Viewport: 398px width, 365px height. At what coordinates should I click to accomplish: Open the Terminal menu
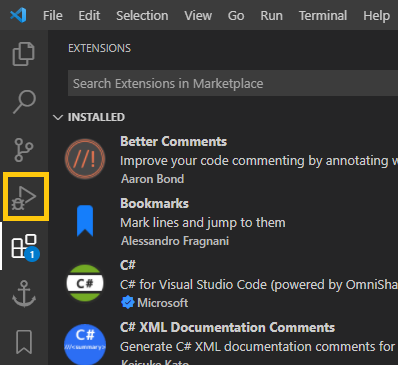tap(323, 16)
